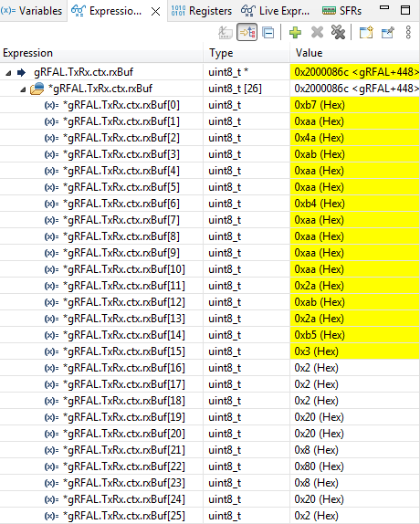The image size is (420, 524).
Task: Open the Registers tab
Action: (x=201, y=11)
